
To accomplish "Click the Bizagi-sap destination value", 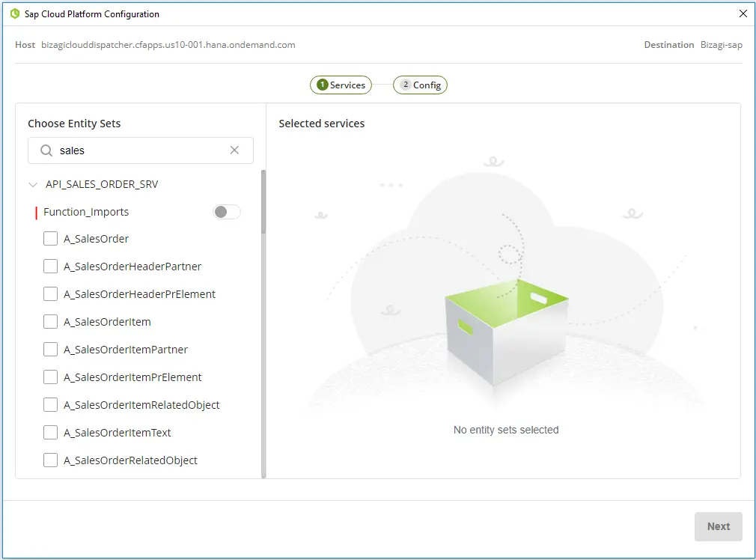I will [722, 45].
